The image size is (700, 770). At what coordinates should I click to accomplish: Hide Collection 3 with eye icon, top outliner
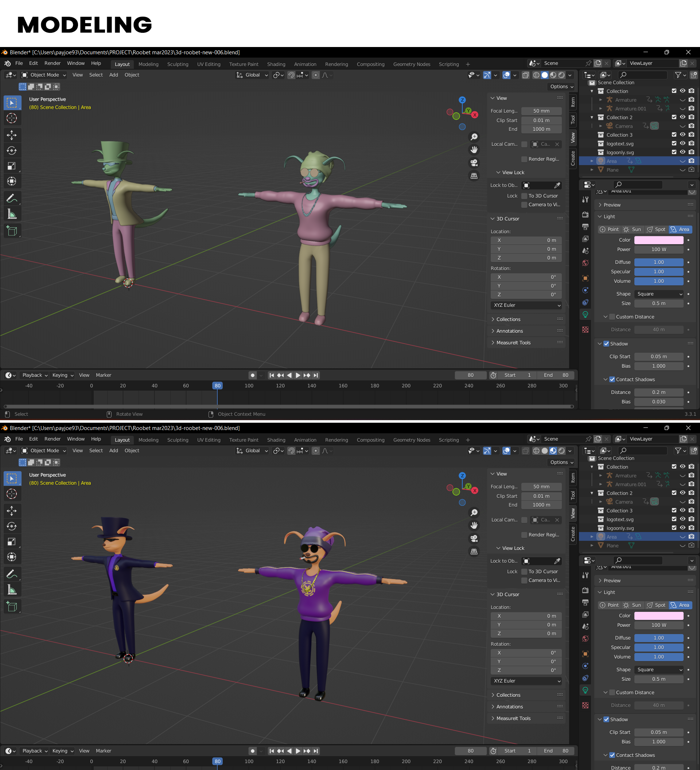[683, 135]
